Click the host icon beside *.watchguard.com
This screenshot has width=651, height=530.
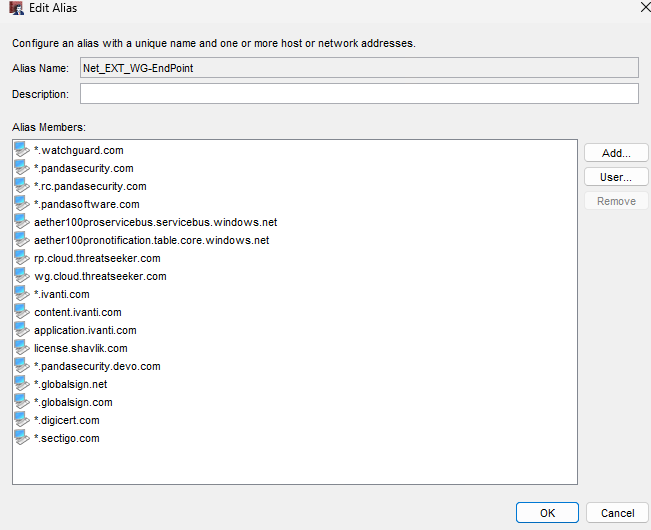pyautogui.click(x=22, y=150)
